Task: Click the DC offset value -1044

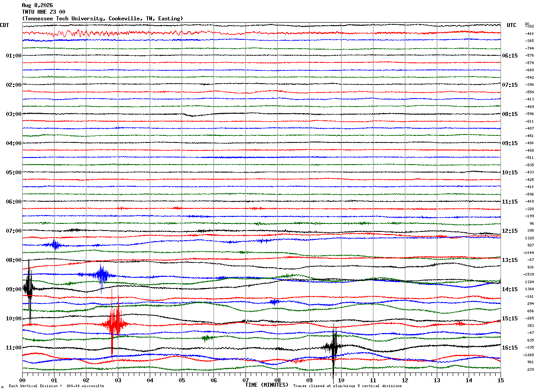Action: point(528,253)
